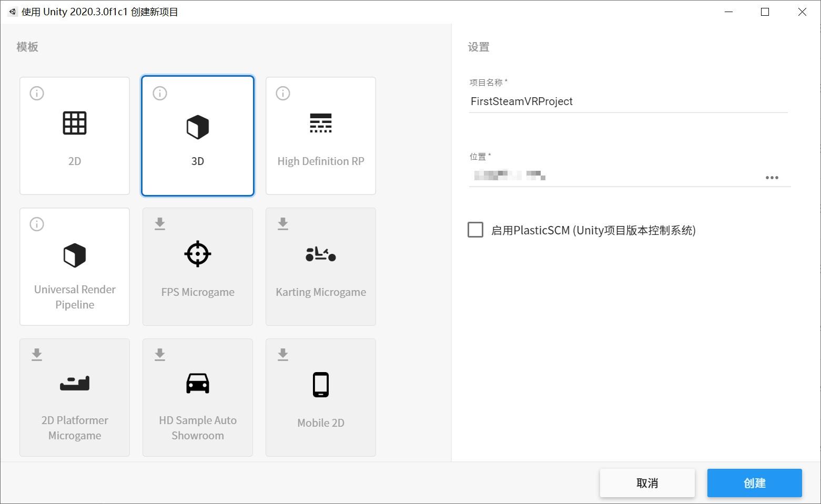Select the Karting Microgame kart icon

click(321, 254)
